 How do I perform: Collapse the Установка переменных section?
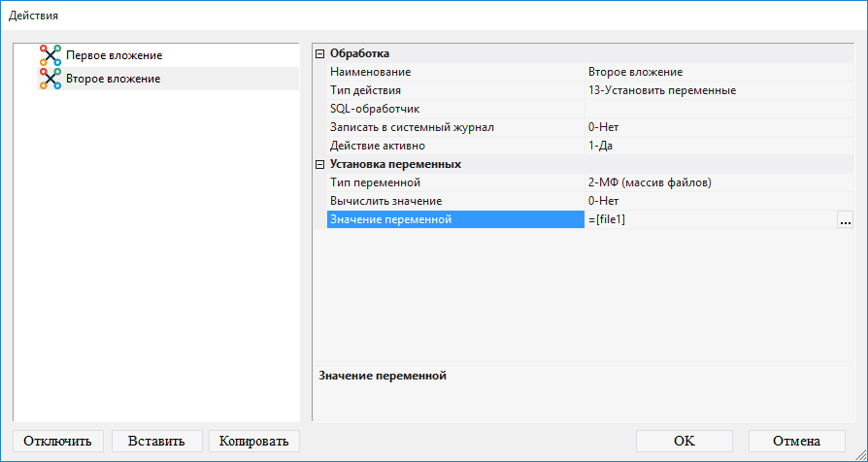click(320, 164)
